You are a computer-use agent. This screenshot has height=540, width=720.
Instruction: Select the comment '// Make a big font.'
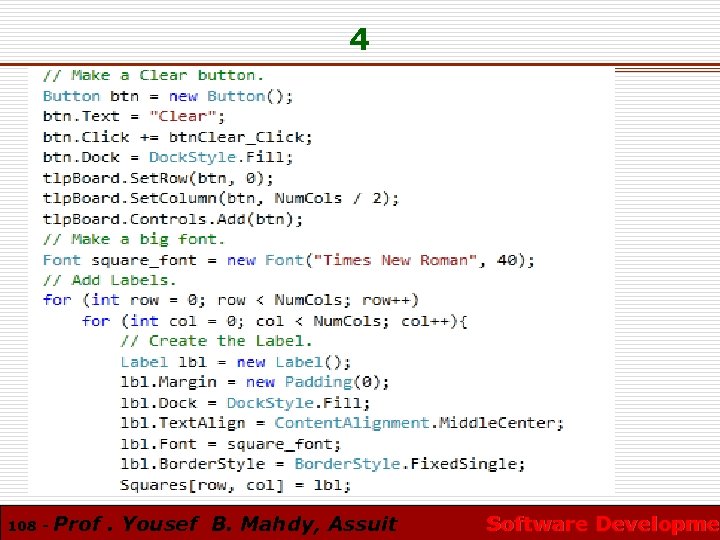pyautogui.click(x=134, y=239)
